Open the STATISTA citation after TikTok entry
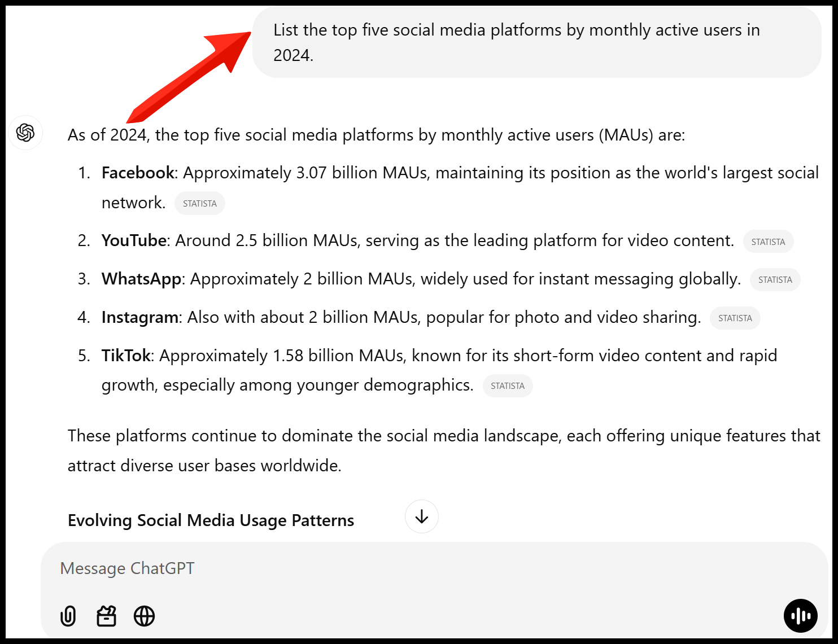Image resolution: width=838 pixels, height=644 pixels. coord(508,385)
